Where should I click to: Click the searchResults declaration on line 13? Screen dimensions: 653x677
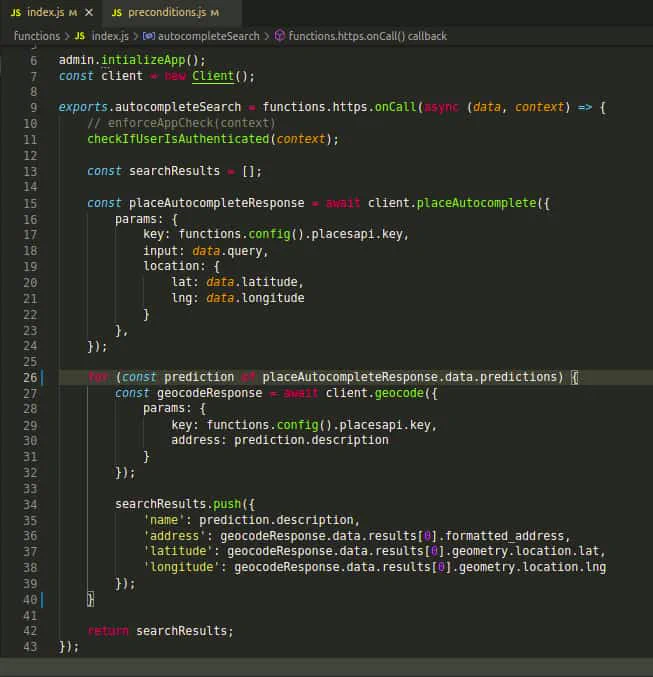click(174, 171)
